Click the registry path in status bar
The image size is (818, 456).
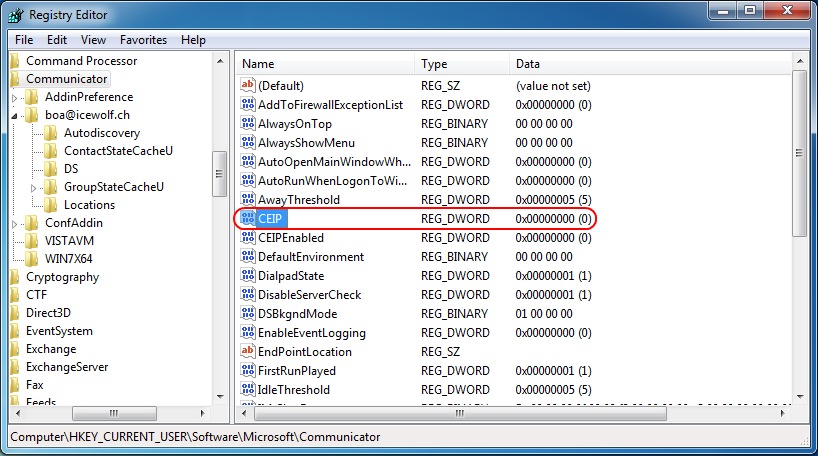click(x=195, y=437)
